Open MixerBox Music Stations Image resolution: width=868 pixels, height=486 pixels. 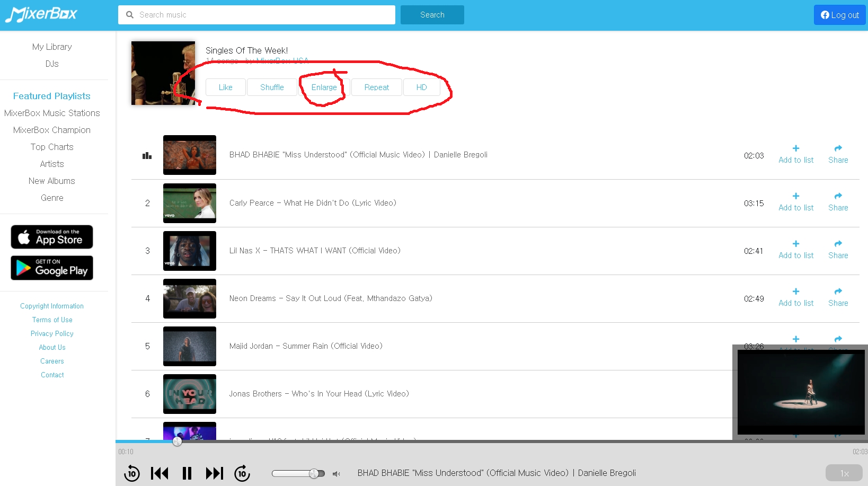point(52,113)
